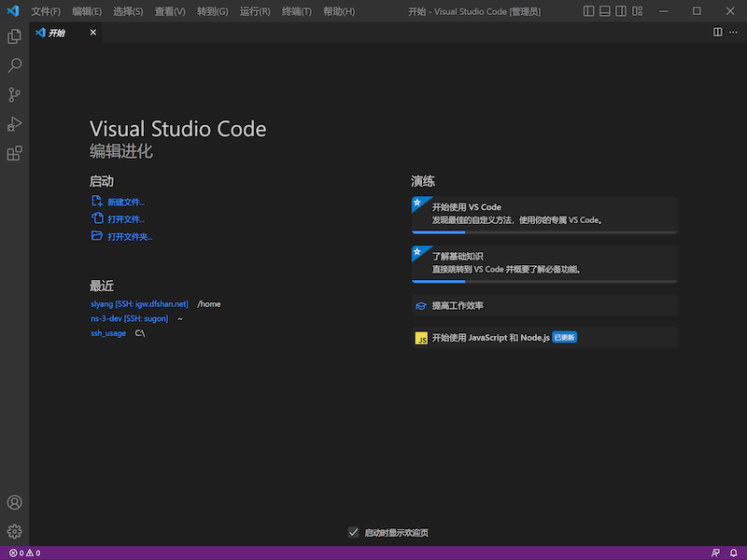
Task: Toggle the primary sidebar layout button
Action: pos(588,11)
